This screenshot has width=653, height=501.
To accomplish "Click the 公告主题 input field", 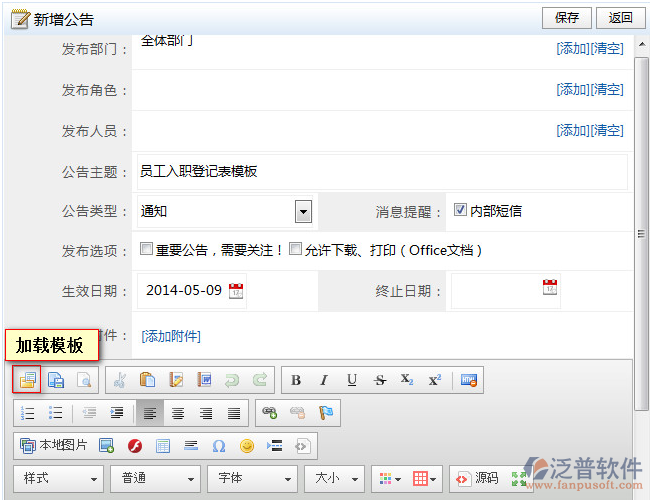I will pyautogui.click(x=381, y=171).
